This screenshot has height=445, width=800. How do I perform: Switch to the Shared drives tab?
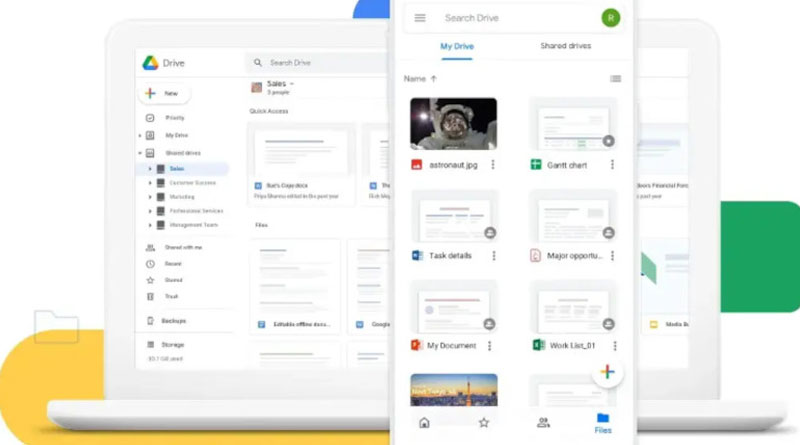tap(565, 46)
